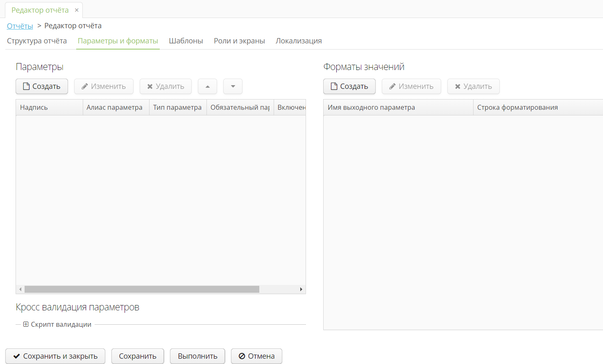Click Создать button in Параметры panel
Screen dimensions: 603x364
pos(42,86)
